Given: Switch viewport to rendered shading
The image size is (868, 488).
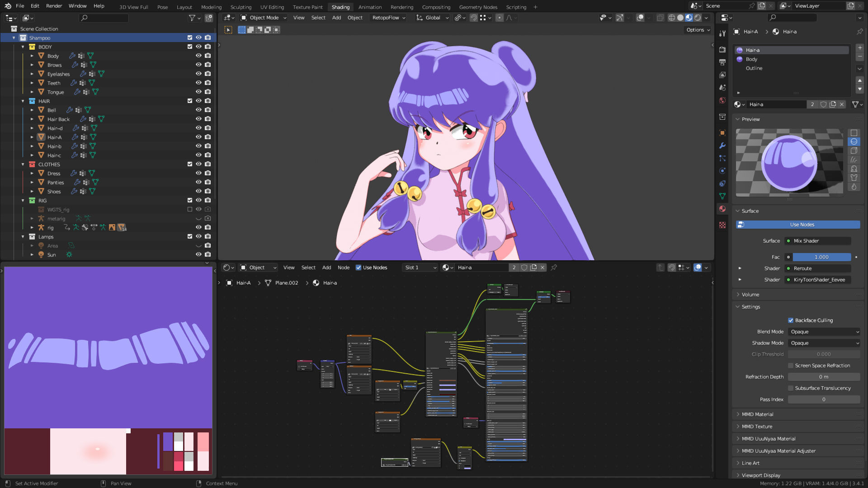Looking at the screenshot, I should click(x=698, y=18).
